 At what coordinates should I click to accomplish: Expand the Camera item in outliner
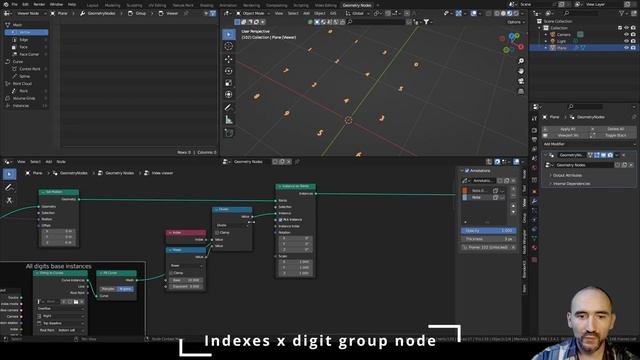(546, 35)
